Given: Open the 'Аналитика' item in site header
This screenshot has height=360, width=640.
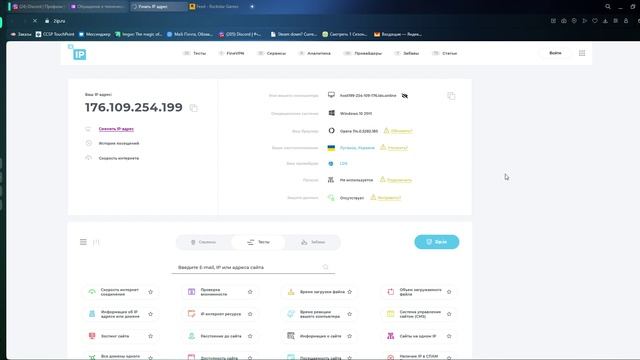Looking at the screenshot, I should click(x=315, y=53).
